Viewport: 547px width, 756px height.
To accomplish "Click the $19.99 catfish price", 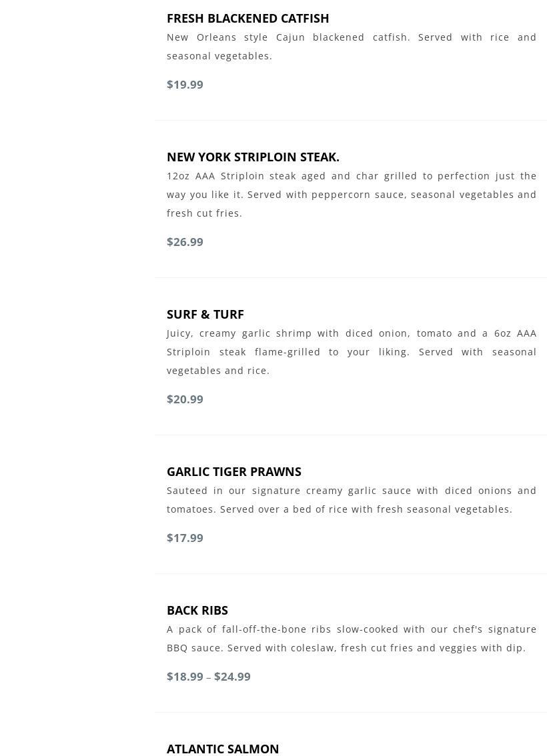I will click(185, 85).
